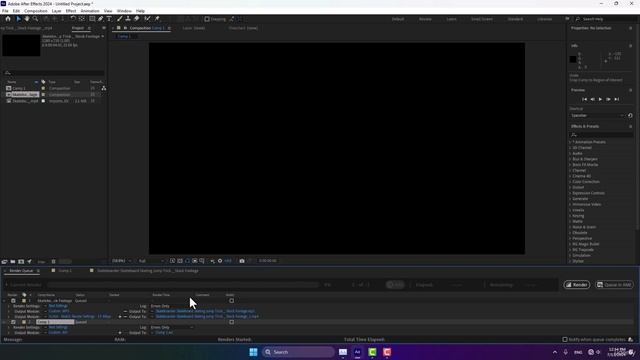
Task: Expand the Audio effects category
Action: pos(570,153)
